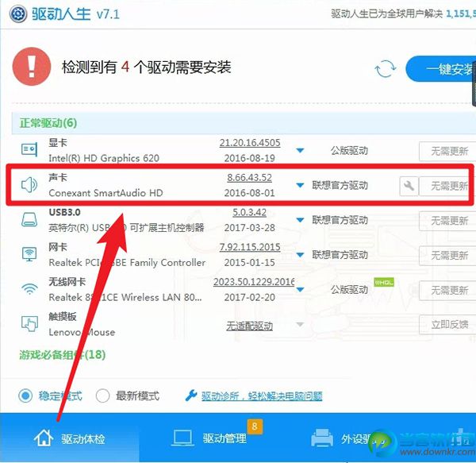Viewport: 476px width, 463px height.
Task: Expand version dropdown for 网卡 driver
Action: (x=300, y=255)
